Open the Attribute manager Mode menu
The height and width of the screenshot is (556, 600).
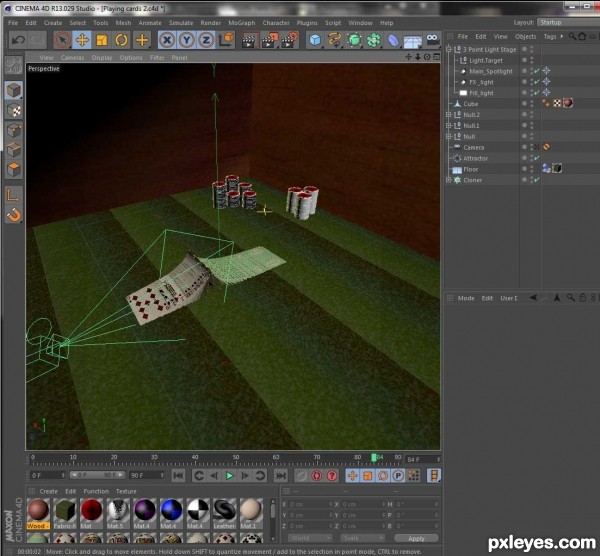coord(466,298)
